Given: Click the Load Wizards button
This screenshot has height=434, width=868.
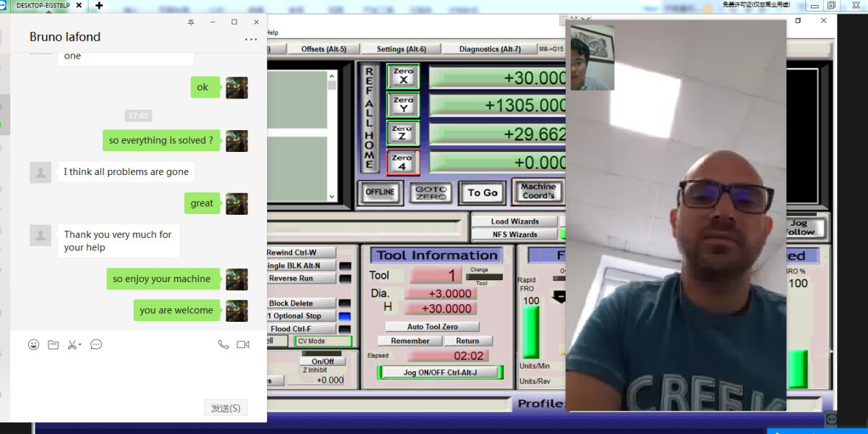Looking at the screenshot, I should coord(514,221).
